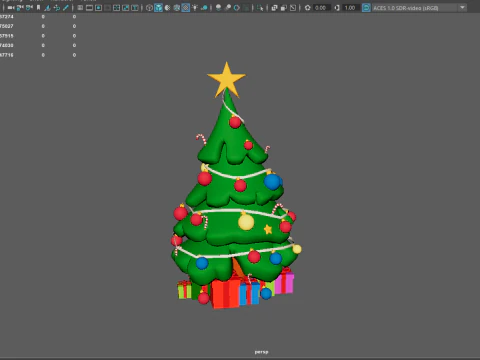Image resolution: width=480 pixels, height=360 pixels.
Task: Switch viewport to Wireframe shading
Action: (x=149, y=8)
